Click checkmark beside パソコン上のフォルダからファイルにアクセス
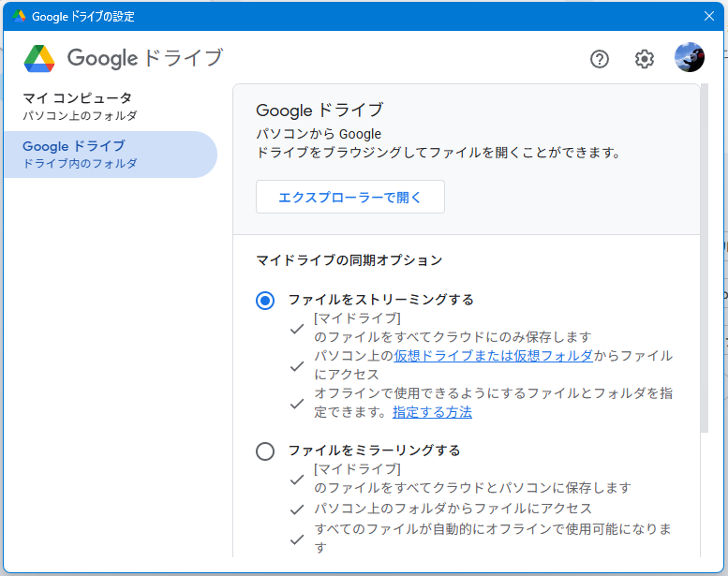This screenshot has width=728, height=576. 297,510
